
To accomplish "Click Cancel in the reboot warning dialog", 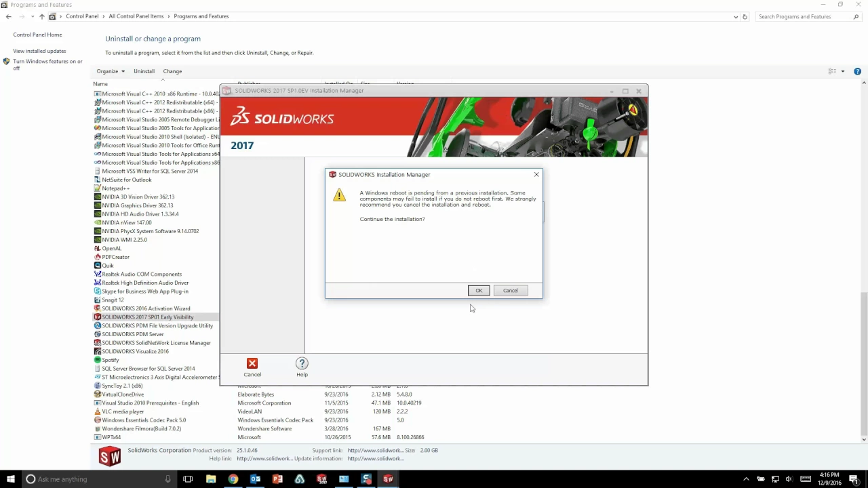I will pyautogui.click(x=511, y=291).
